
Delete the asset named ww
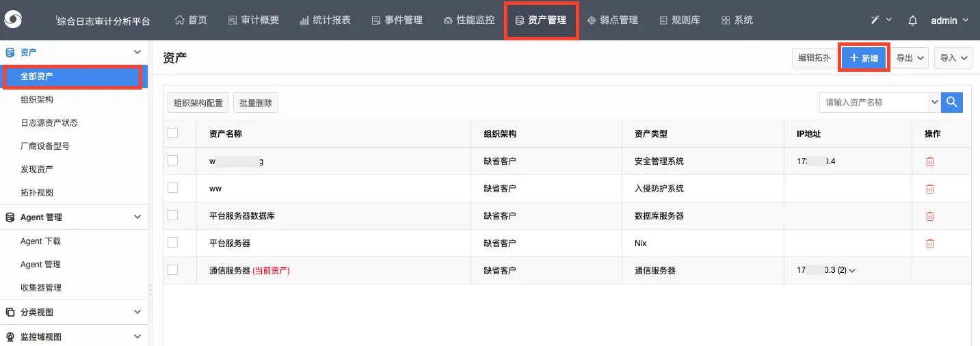point(929,189)
